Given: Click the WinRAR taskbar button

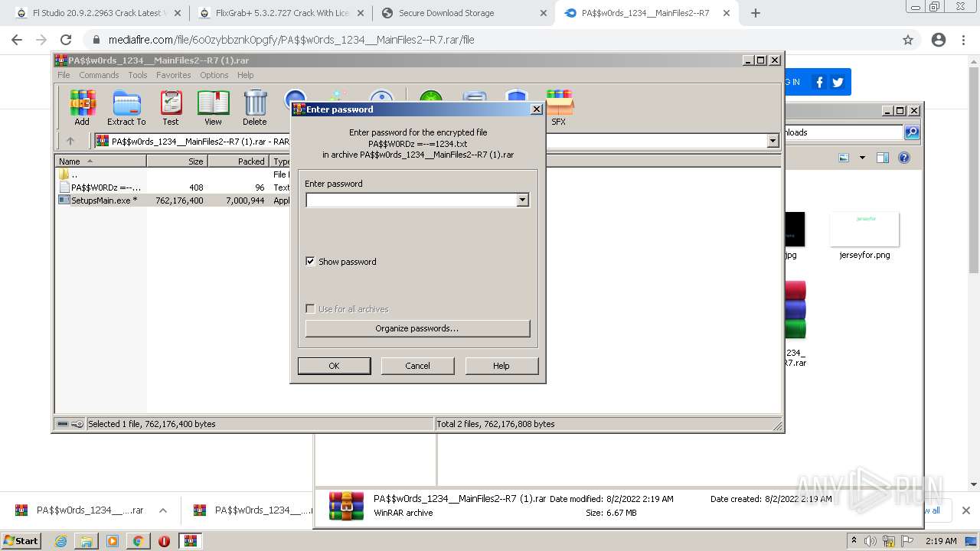Looking at the screenshot, I should coord(190,540).
